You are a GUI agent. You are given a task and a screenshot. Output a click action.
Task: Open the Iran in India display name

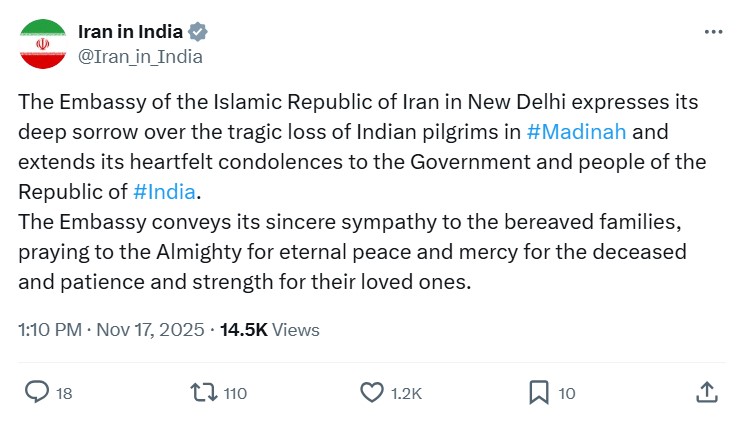coord(132,31)
